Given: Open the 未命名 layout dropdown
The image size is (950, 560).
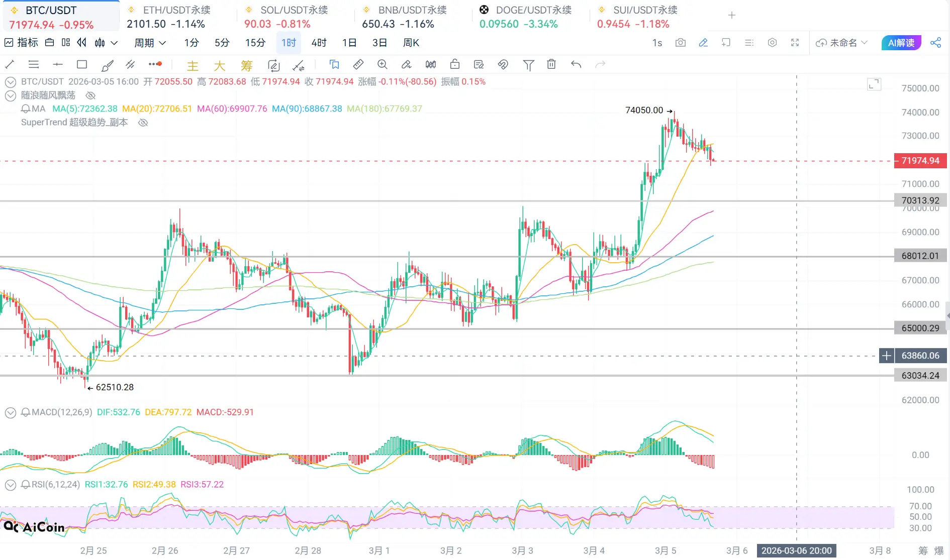Looking at the screenshot, I should tap(841, 43).
